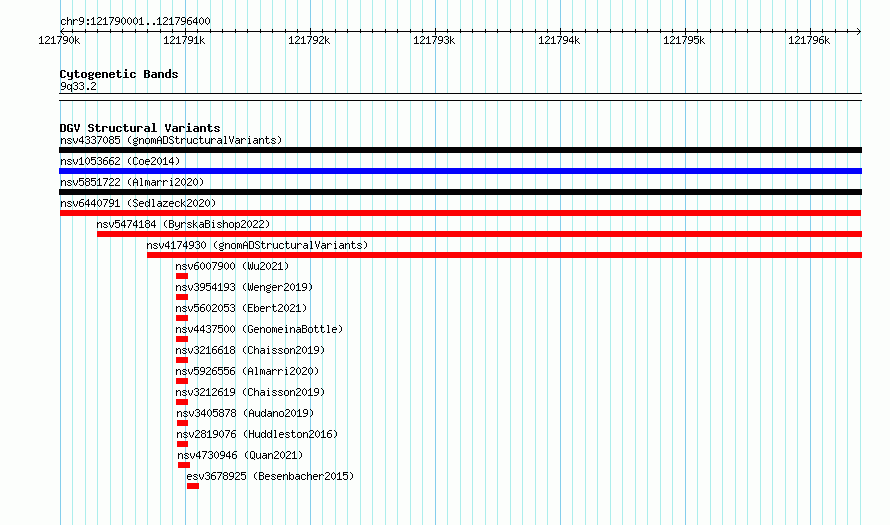This screenshot has width=890, height=525.
Task: Click the small red GenomeinaBottle feature
Action: coord(182,339)
